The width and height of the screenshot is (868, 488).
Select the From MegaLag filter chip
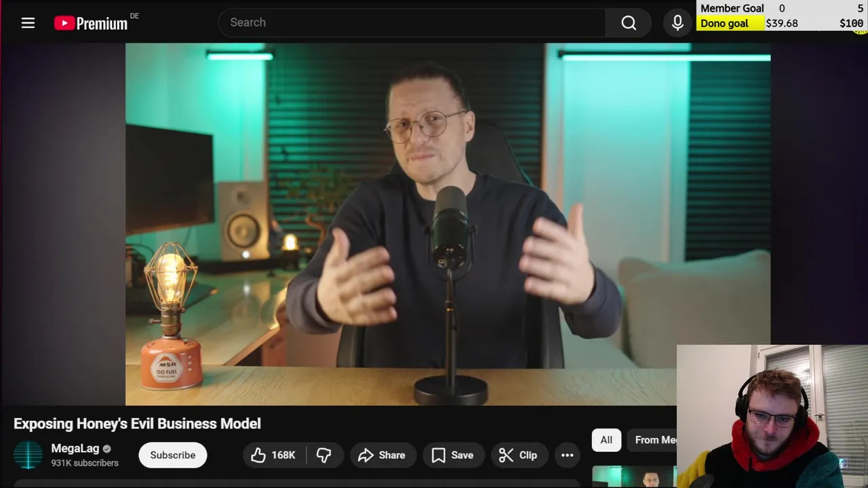coord(652,440)
